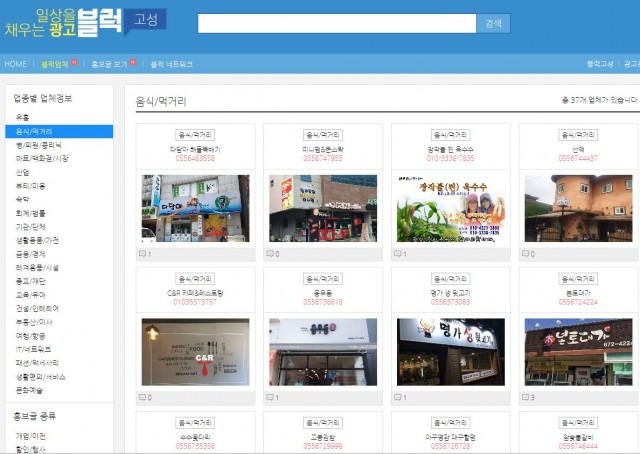Click 음식/먹거리 tag on 다담아 card

coord(195,135)
